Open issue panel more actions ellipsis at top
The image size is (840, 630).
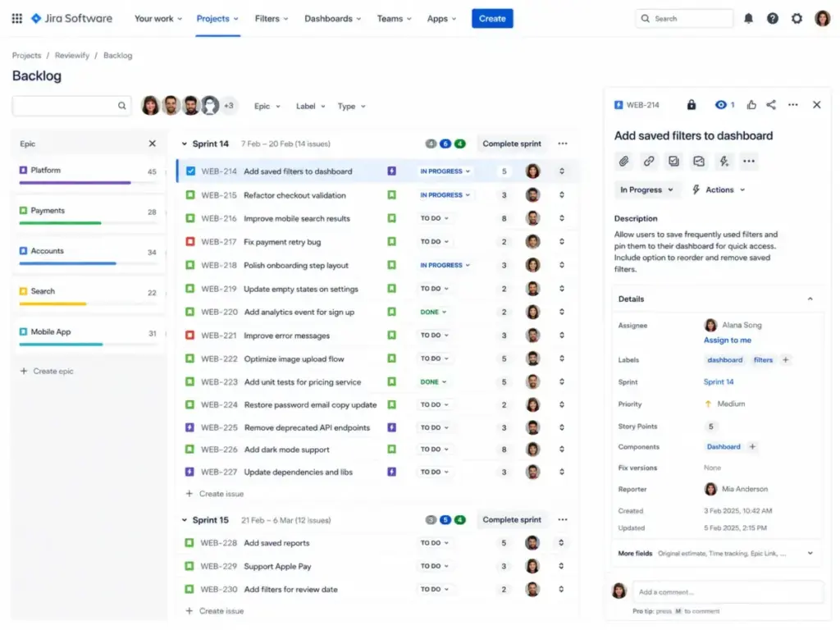pyautogui.click(x=793, y=105)
